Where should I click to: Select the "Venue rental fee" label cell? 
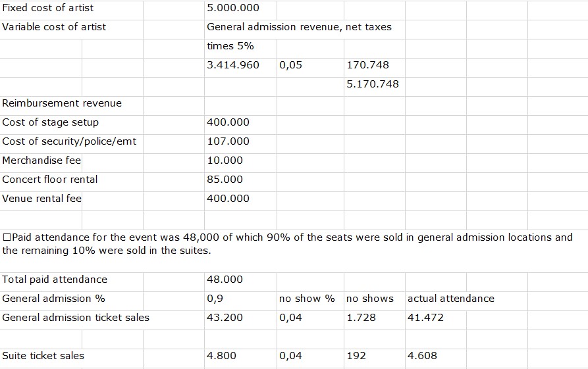[42, 199]
